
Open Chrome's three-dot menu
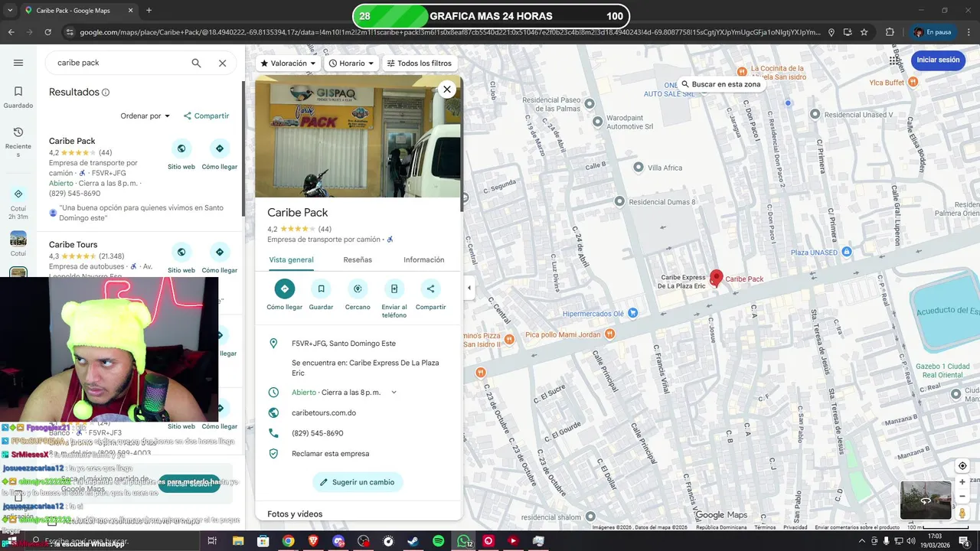click(x=968, y=32)
